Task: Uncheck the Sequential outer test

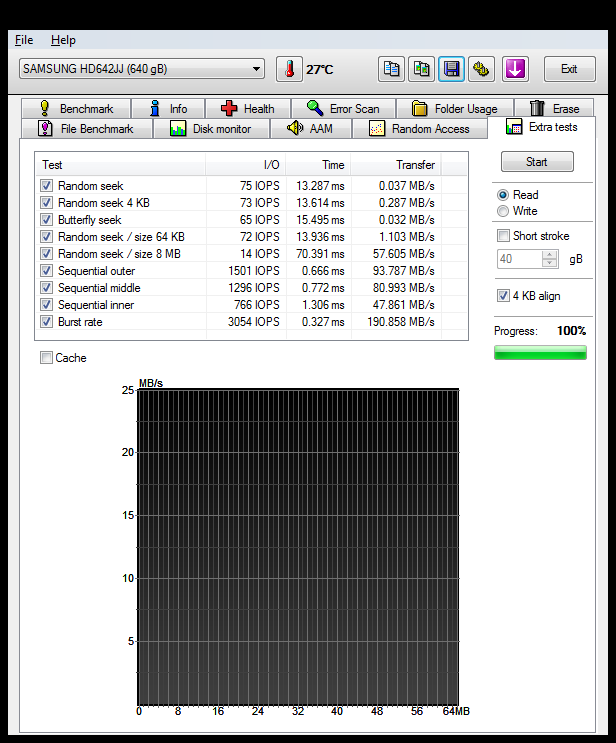Action: coord(46,271)
